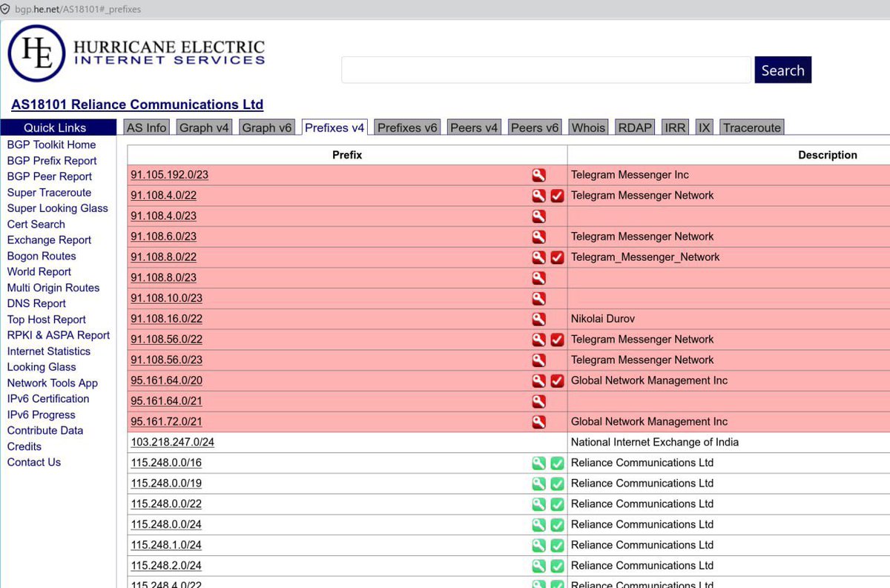Screen dimensions: 890x588
Task: Open prefix 91.108.16.0/22 link
Action: coord(167,319)
